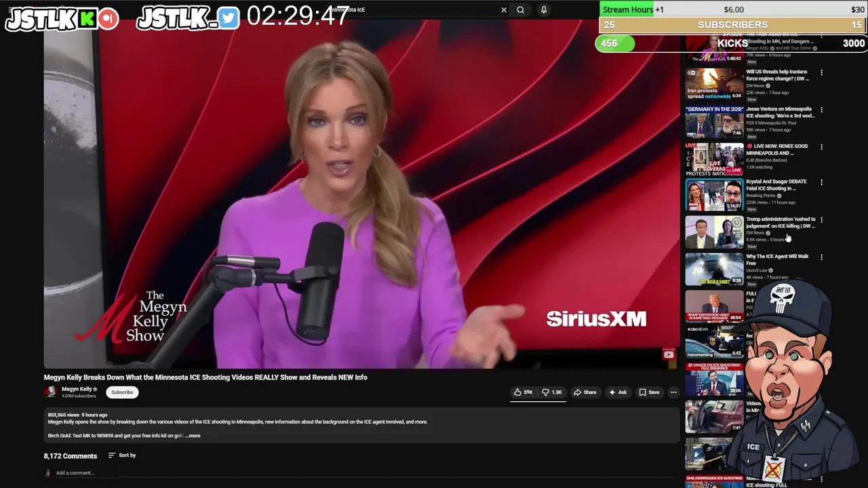The image size is (868, 488).
Task: Open options menu for 'Will US threats' video
Action: 821,73
